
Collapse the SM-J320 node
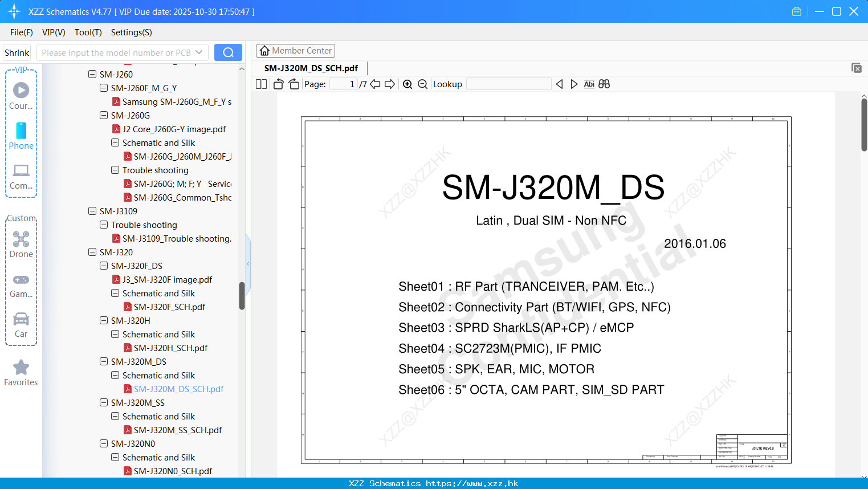(x=92, y=252)
